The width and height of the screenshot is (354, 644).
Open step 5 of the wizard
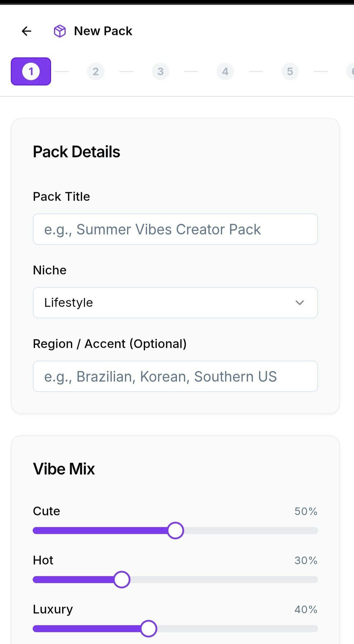click(290, 71)
